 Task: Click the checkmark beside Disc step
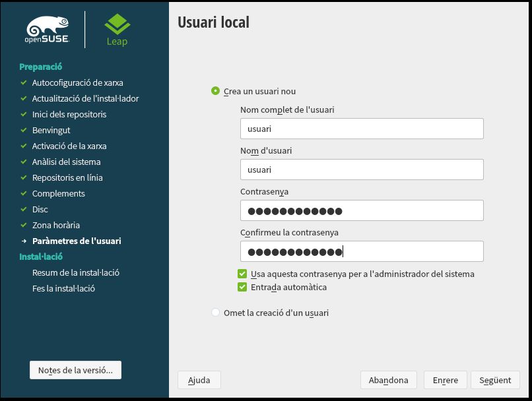[x=24, y=210]
